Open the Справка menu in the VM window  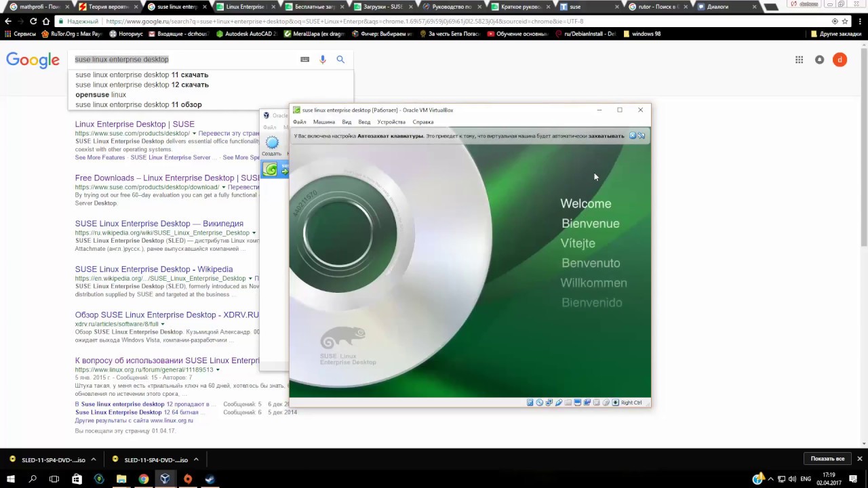click(423, 122)
